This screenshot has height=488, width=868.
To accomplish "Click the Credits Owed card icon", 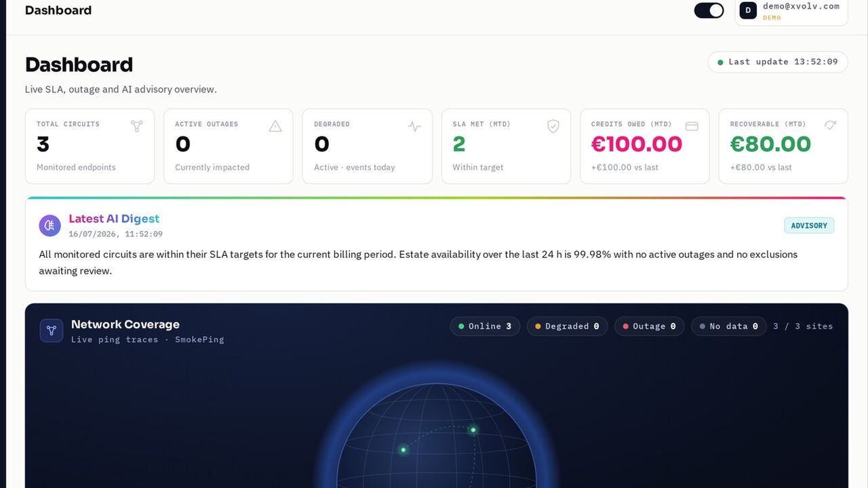I will (x=692, y=126).
